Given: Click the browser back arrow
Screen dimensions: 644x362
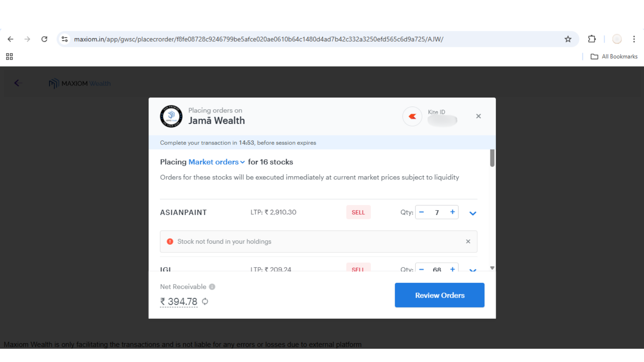Looking at the screenshot, I should pyautogui.click(x=10, y=39).
